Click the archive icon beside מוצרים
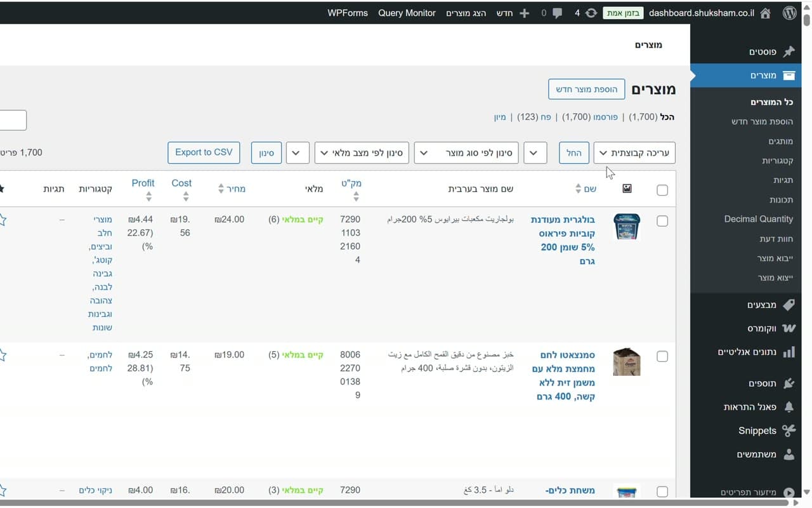The image size is (812, 508). [789, 76]
